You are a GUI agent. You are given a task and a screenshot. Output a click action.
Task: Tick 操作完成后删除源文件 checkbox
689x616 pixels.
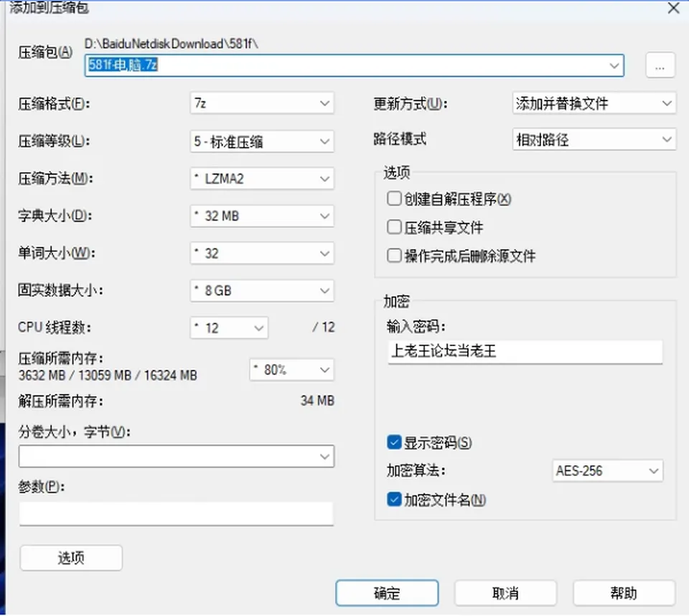tap(394, 256)
